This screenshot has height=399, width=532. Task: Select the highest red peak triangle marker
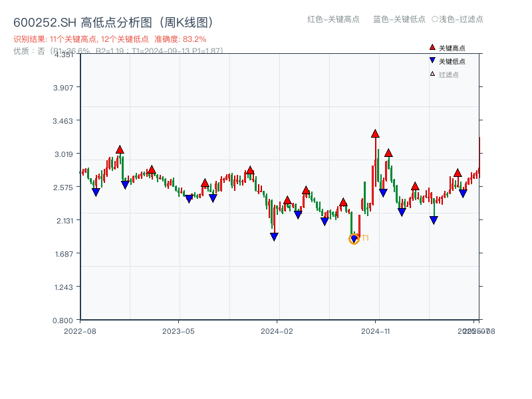point(375,134)
